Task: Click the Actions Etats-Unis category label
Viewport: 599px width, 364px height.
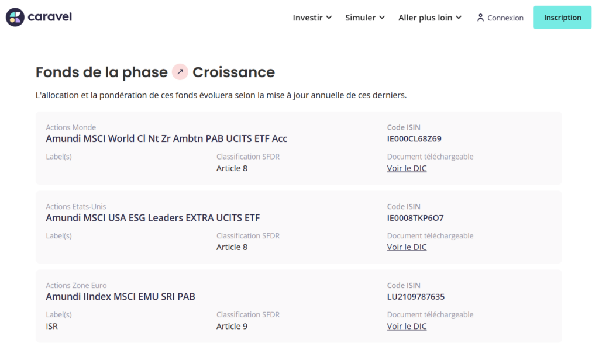Action: pos(76,206)
